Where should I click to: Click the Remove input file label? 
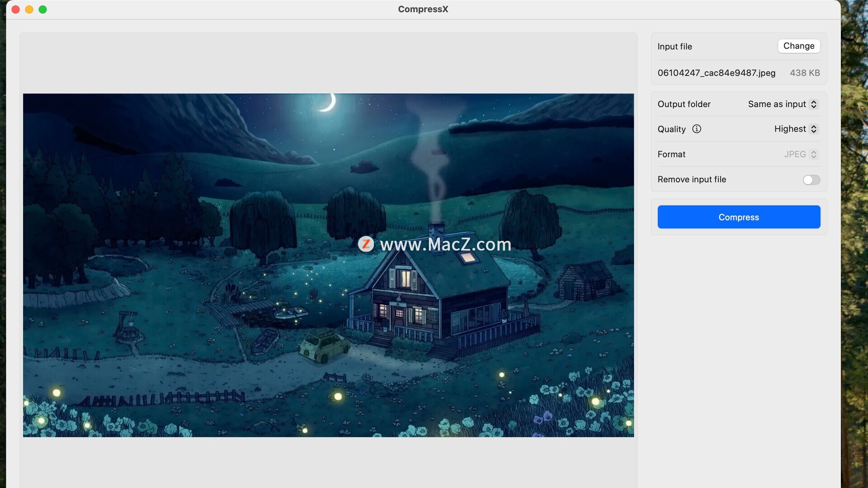click(692, 179)
